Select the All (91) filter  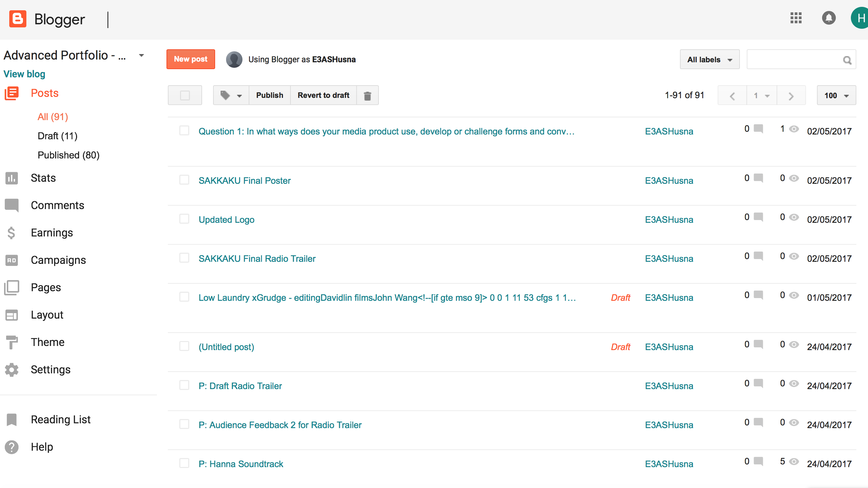click(53, 117)
